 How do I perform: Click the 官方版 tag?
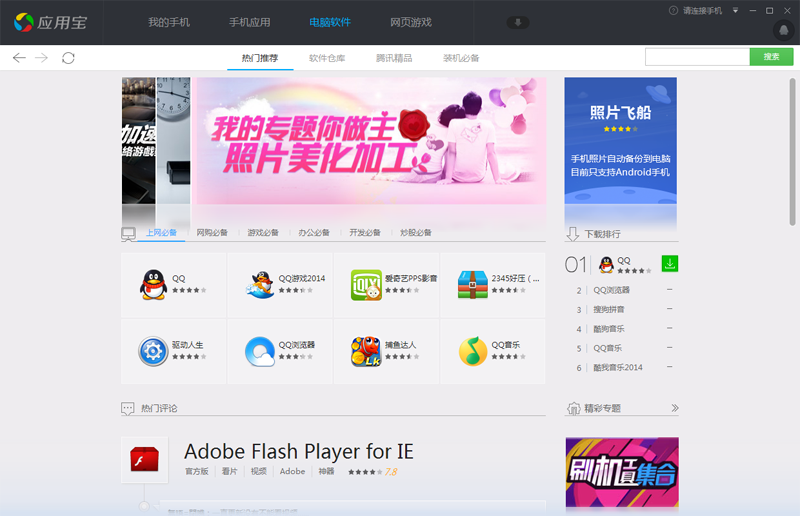click(196, 472)
